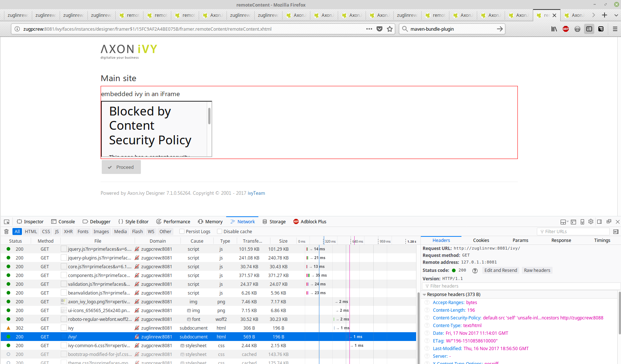Viewport: 621px width, 364px height.
Task: Show devtools in separate window icon
Action: tap(609, 221)
